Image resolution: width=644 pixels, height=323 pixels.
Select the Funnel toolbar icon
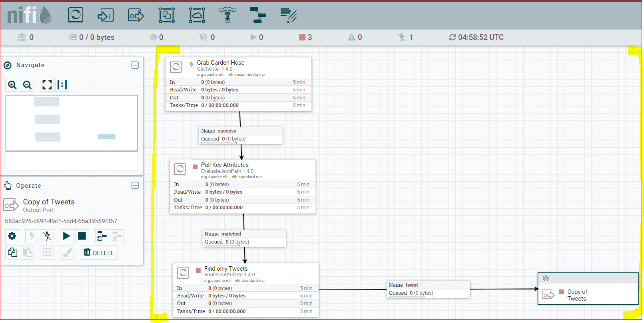click(x=227, y=15)
